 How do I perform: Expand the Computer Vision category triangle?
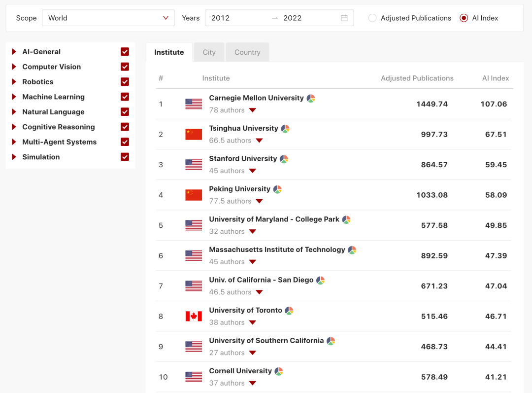[14, 67]
